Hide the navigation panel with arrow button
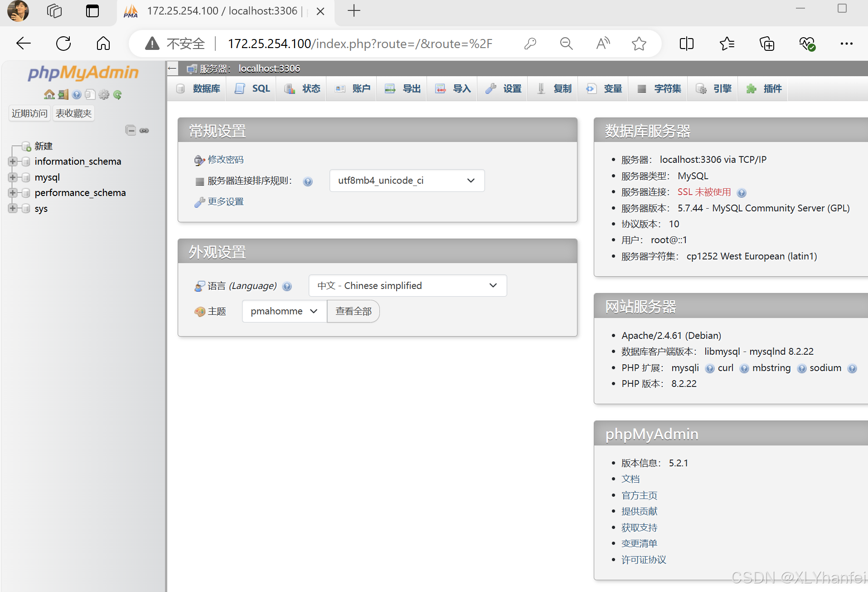This screenshot has height=592, width=868. [172, 68]
